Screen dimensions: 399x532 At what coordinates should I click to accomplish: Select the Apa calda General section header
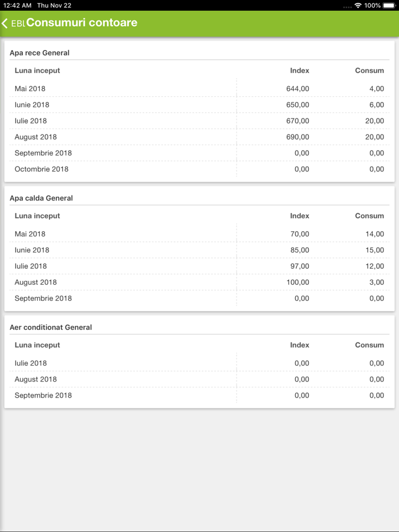(x=41, y=198)
